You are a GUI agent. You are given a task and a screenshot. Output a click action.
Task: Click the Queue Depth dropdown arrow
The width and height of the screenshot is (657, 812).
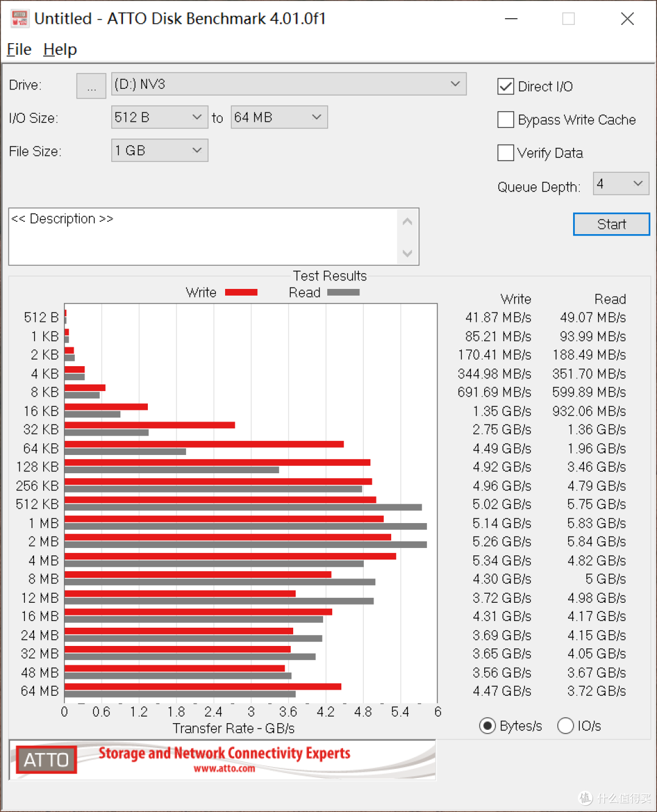click(x=638, y=183)
